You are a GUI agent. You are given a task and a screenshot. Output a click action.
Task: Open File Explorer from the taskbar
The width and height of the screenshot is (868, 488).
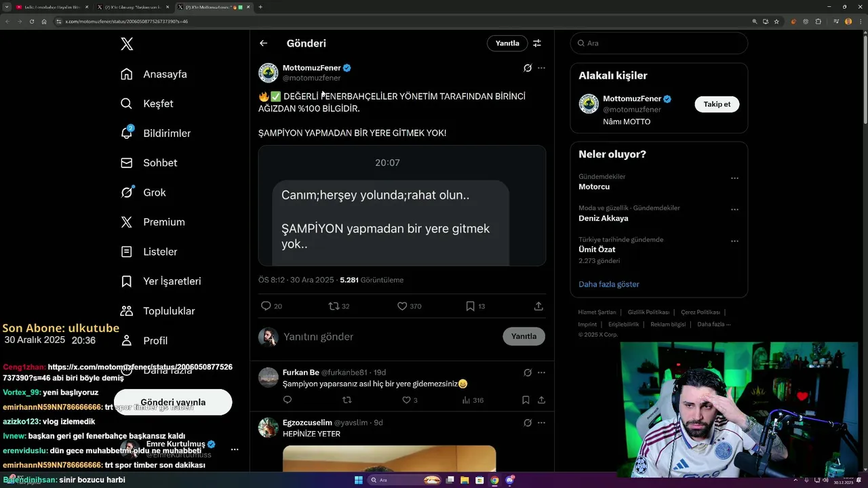point(465,480)
